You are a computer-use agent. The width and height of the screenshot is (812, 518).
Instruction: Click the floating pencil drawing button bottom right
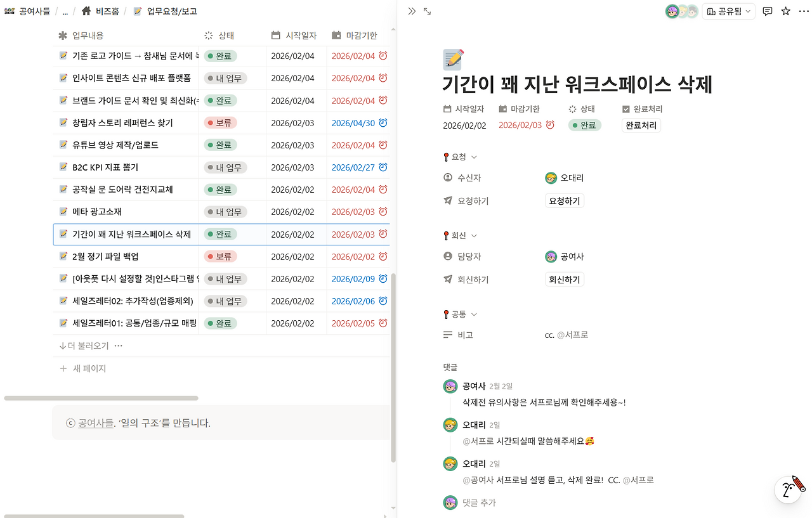(x=789, y=489)
